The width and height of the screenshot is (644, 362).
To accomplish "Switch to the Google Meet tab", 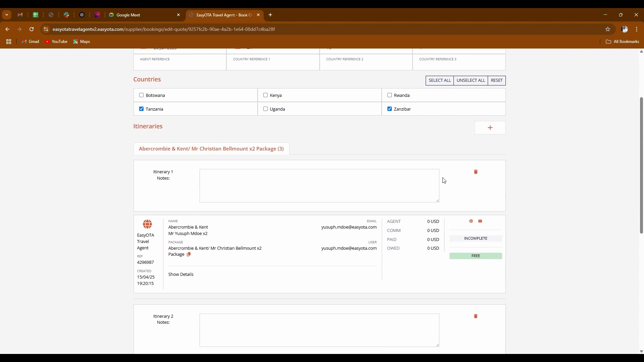I will click(144, 15).
